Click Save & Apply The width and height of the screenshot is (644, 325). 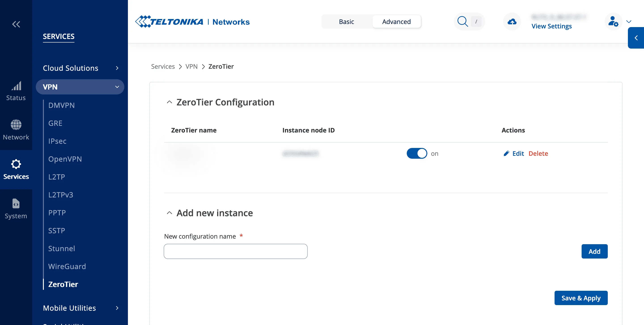point(581,298)
